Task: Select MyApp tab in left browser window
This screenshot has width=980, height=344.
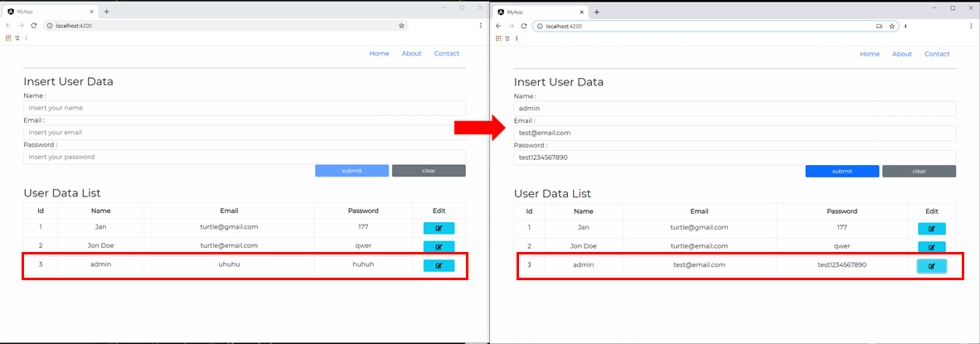Action: [x=50, y=12]
